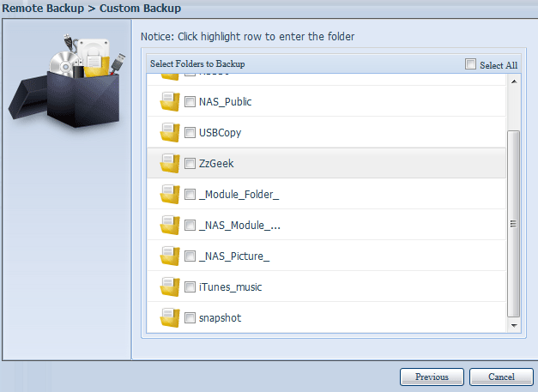Click the ZzGeek folder icon
The height and width of the screenshot is (392, 538).
click(x=170, y=163)
